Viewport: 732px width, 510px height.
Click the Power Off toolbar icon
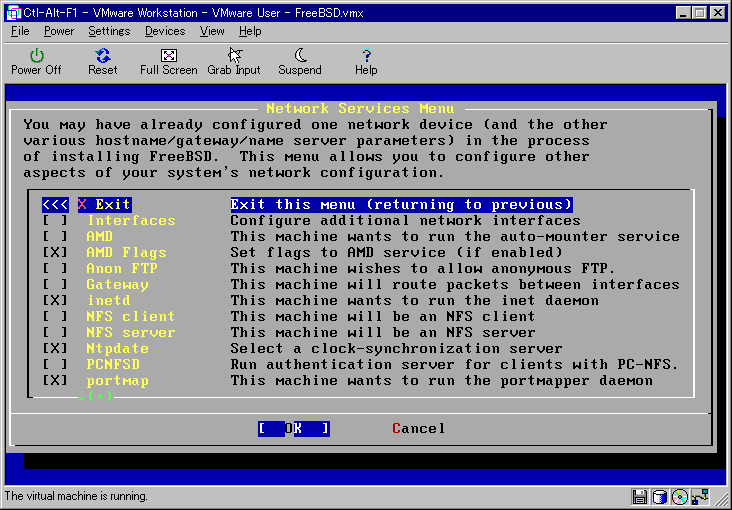[x=36, y=61]
